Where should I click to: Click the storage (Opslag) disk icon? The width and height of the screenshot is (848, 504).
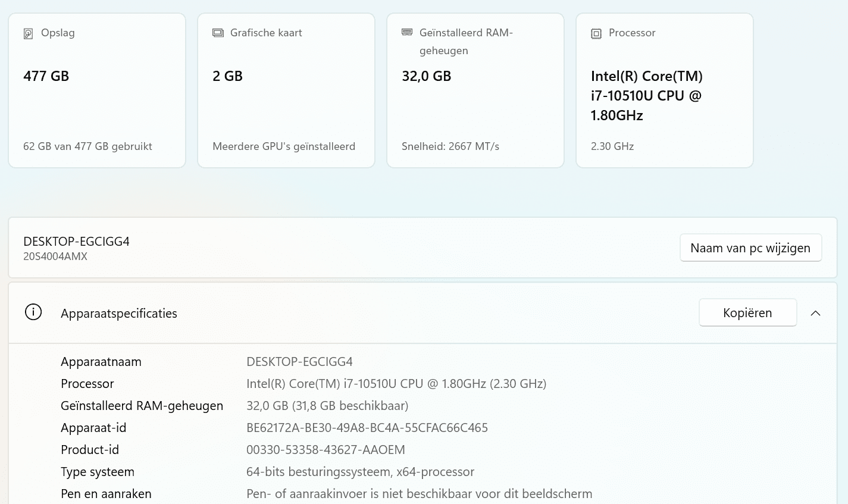[x=28, y=33]
